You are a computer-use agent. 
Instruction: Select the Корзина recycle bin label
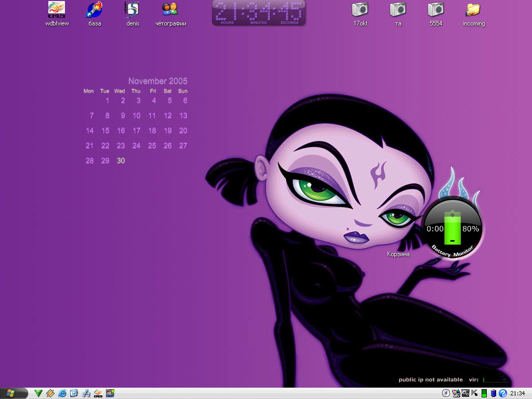click(x=398, y=254)
